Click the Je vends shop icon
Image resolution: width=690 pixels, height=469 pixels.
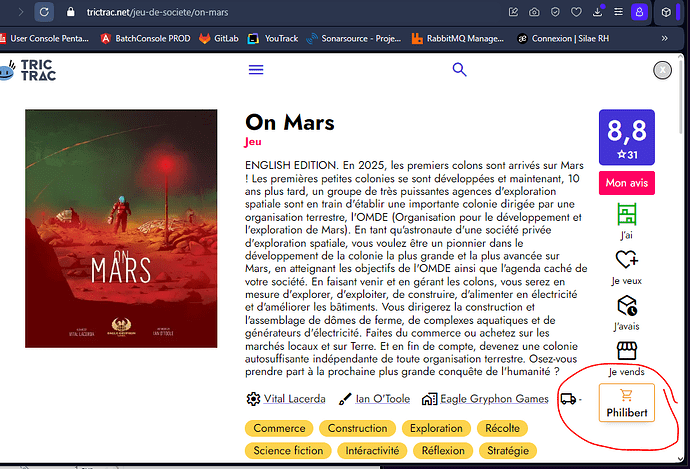tap(626, 351)
